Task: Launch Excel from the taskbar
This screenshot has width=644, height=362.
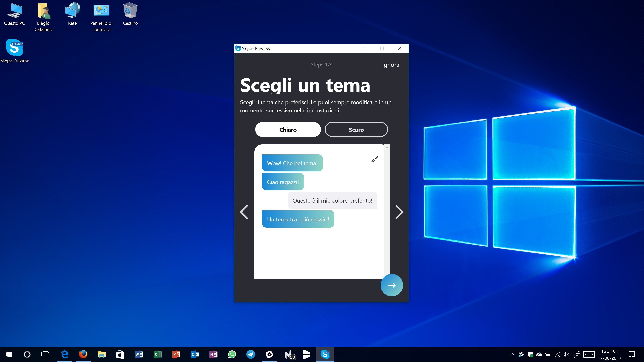Action: [x=157, y=354]
